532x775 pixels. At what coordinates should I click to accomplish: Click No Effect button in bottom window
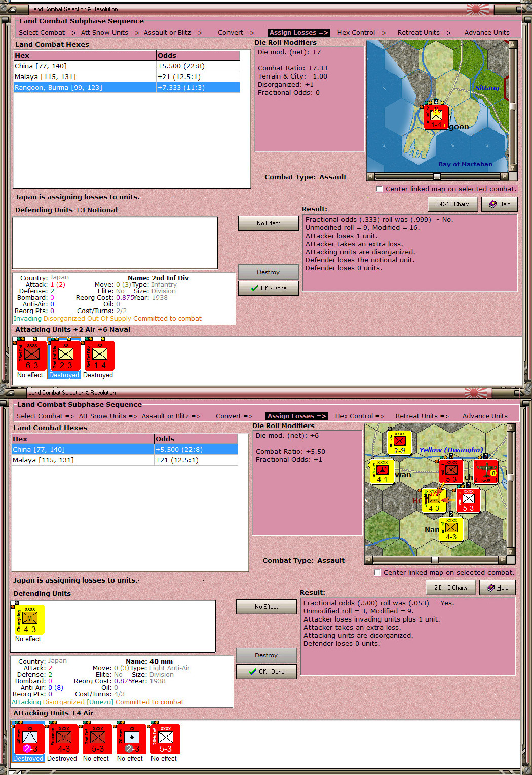pos(266,607)
